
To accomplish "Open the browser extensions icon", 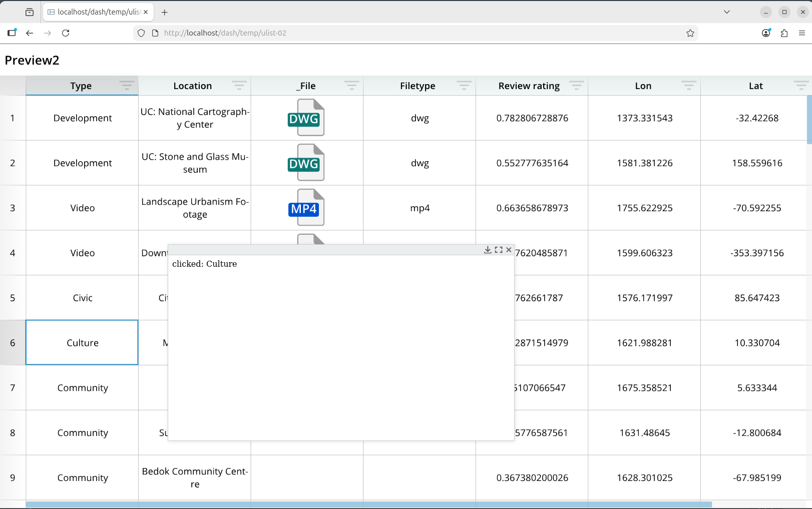I will point(784,33).
